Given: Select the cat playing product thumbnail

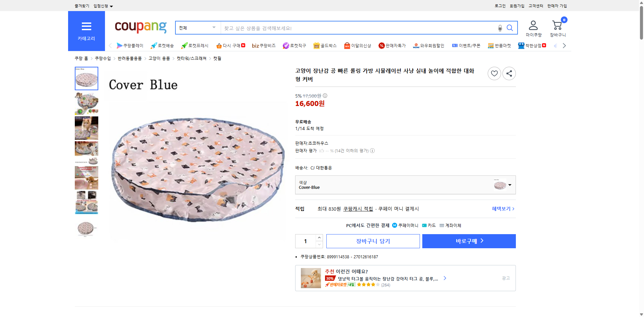Looking at the screenshot, I should point(86,128).
